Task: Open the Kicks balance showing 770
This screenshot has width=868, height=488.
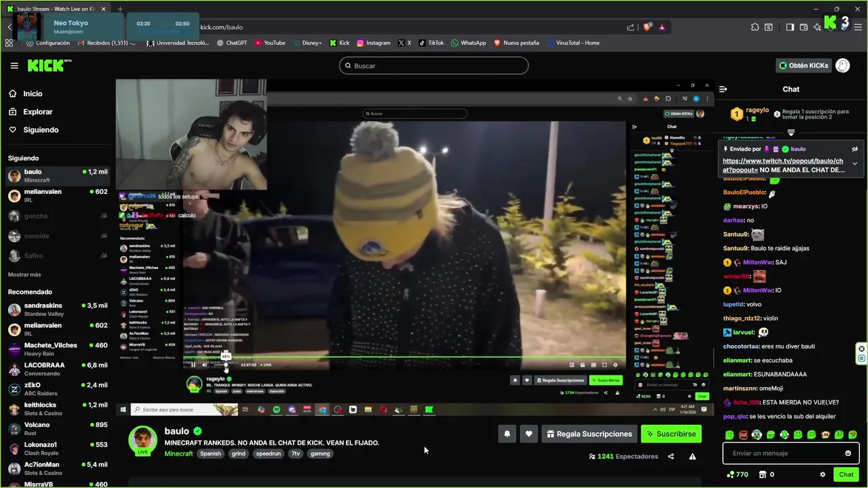Action: coord(737,474)
